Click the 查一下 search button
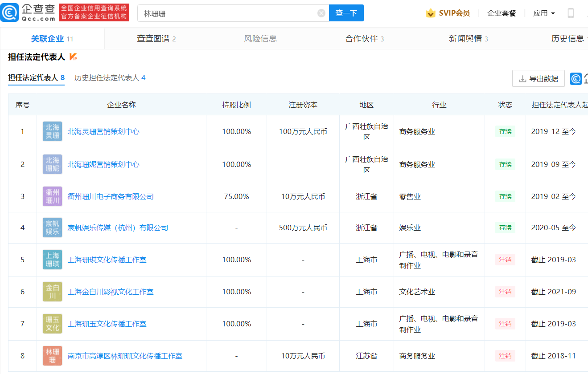The height and width of the screenshot is (374, 588). click(x=346, y=13)
